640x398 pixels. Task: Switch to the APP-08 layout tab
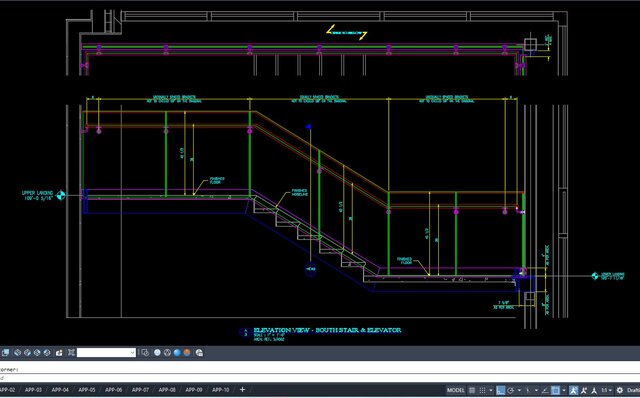[x=167, y=390]
